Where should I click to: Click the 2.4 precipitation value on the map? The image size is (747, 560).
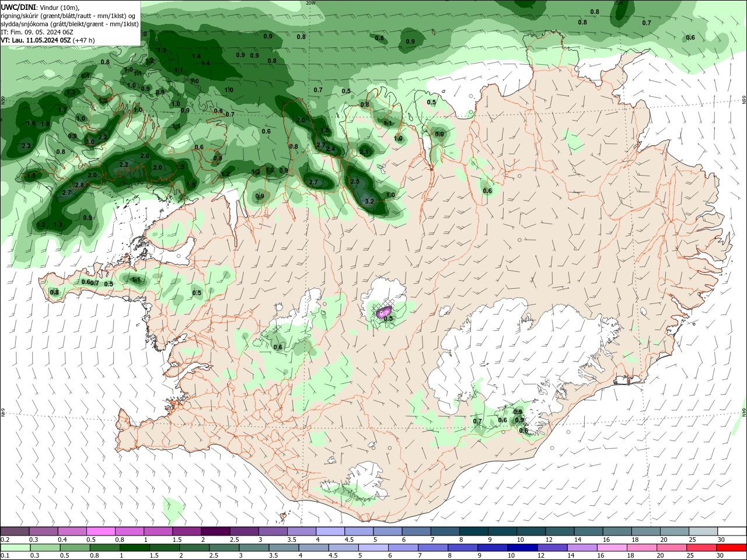331,149
